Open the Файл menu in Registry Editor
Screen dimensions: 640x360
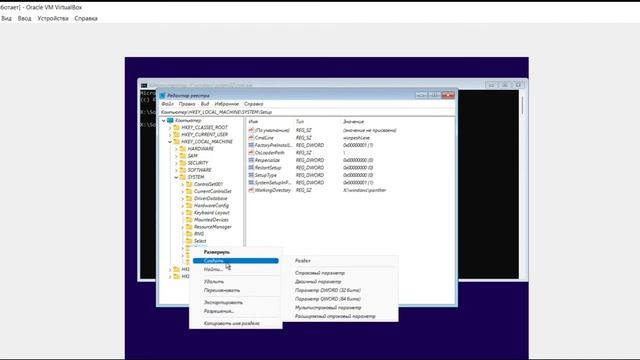coord(167,104)
